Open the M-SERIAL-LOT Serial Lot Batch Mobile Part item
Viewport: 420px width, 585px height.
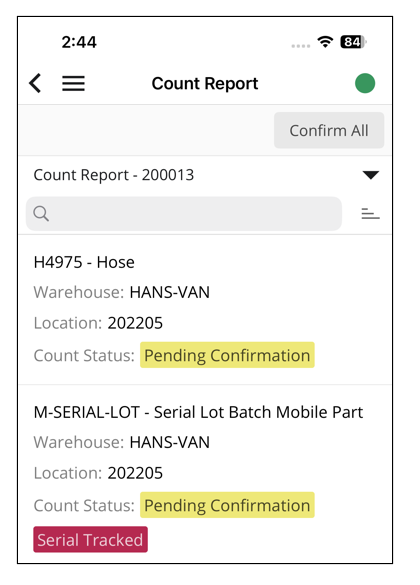[205, 474]
